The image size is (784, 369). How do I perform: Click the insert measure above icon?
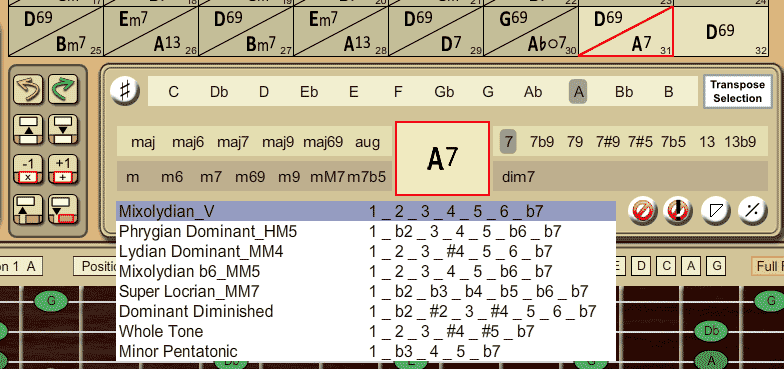pos(28,130)
